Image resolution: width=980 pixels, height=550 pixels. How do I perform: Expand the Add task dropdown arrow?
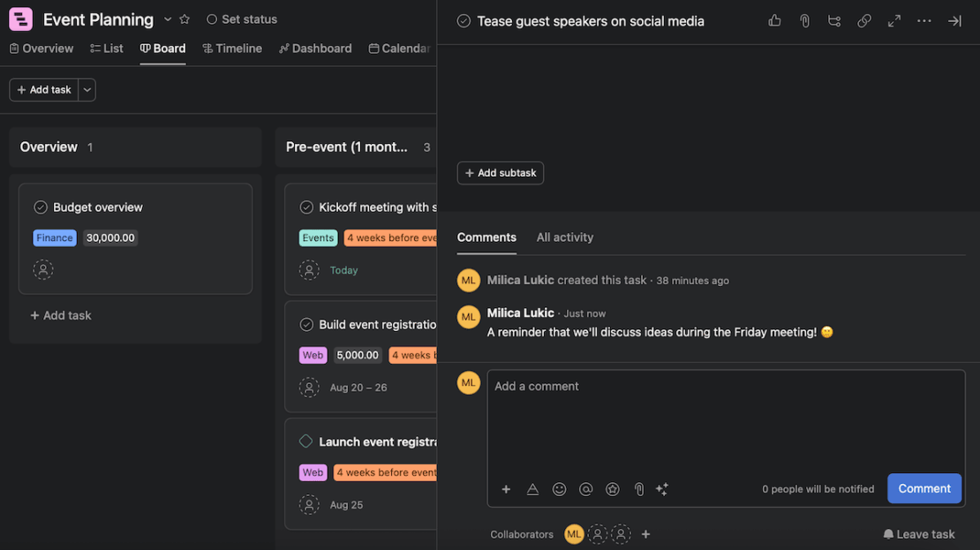(86, 88)
